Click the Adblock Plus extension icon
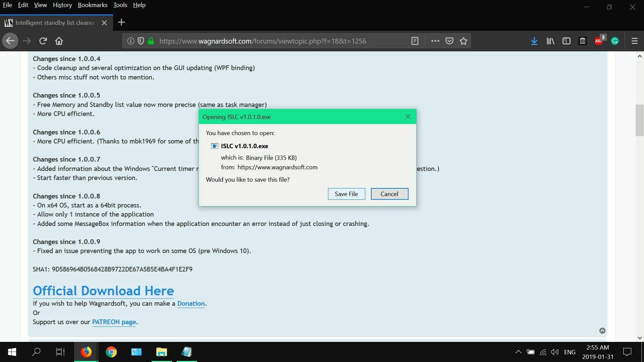 click(599, 41)
